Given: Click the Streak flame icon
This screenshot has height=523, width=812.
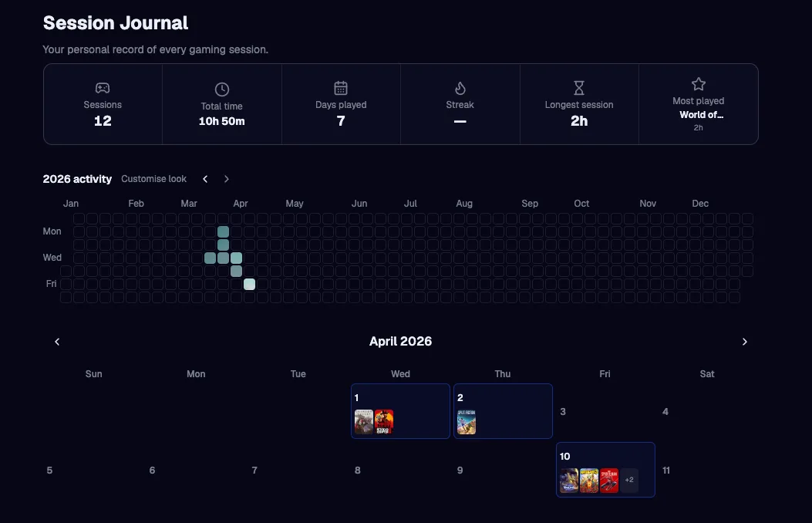Looking at the screenshot, I should click(x=460, y=88).
